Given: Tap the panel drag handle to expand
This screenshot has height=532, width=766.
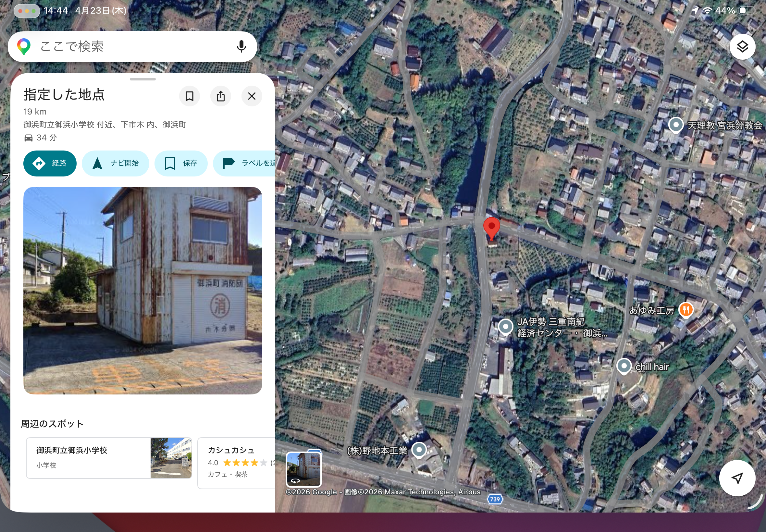Looking at the screenshot, I should point(143,79).
